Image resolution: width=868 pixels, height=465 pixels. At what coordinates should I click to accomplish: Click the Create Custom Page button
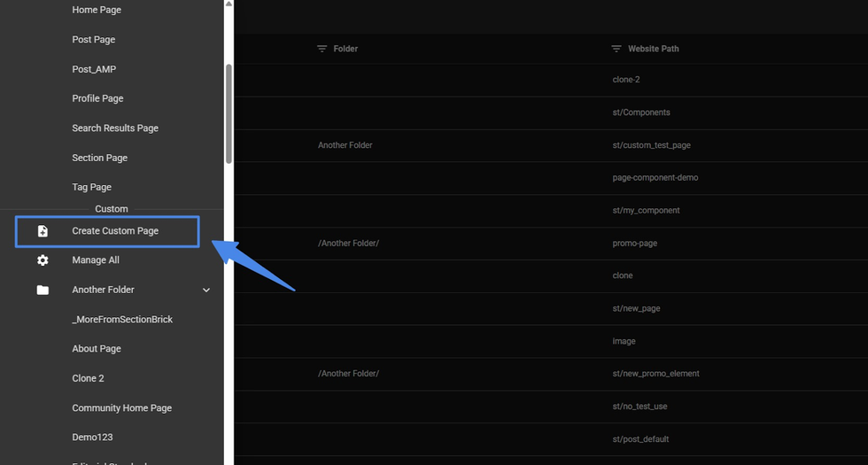click(x=115, y=231)
